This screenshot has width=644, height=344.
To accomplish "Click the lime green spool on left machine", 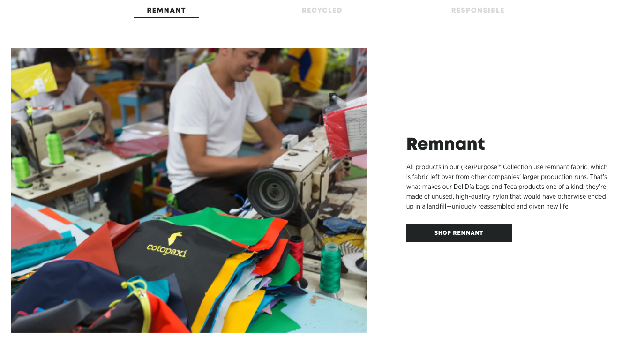I will (55, 148).
